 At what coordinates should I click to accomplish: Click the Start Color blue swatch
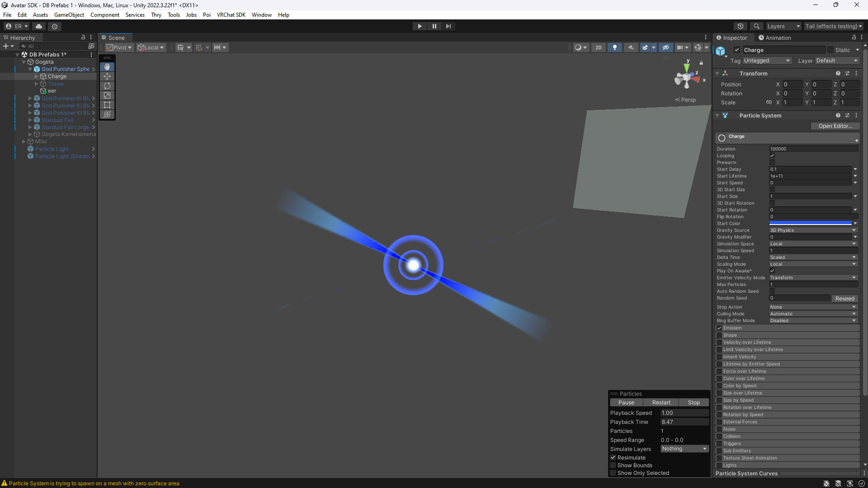pos(810,223)
